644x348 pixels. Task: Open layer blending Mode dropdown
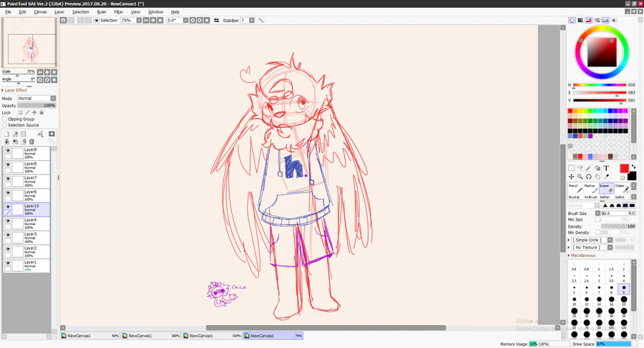53,99
